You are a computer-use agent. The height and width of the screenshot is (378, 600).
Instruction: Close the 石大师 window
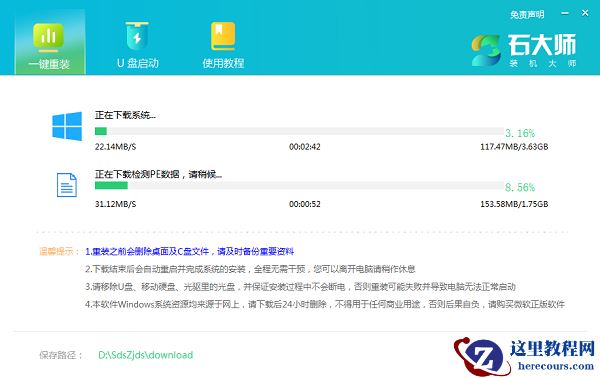tap(585, 13)
